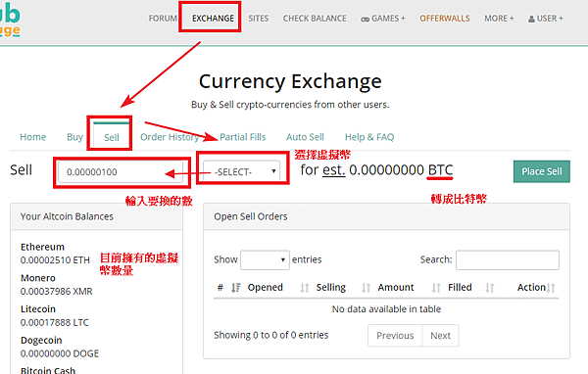The image size is (588, 374).
Task: Click the Showing 0 to 0 of 0 entries text
Action: [270, 335]
